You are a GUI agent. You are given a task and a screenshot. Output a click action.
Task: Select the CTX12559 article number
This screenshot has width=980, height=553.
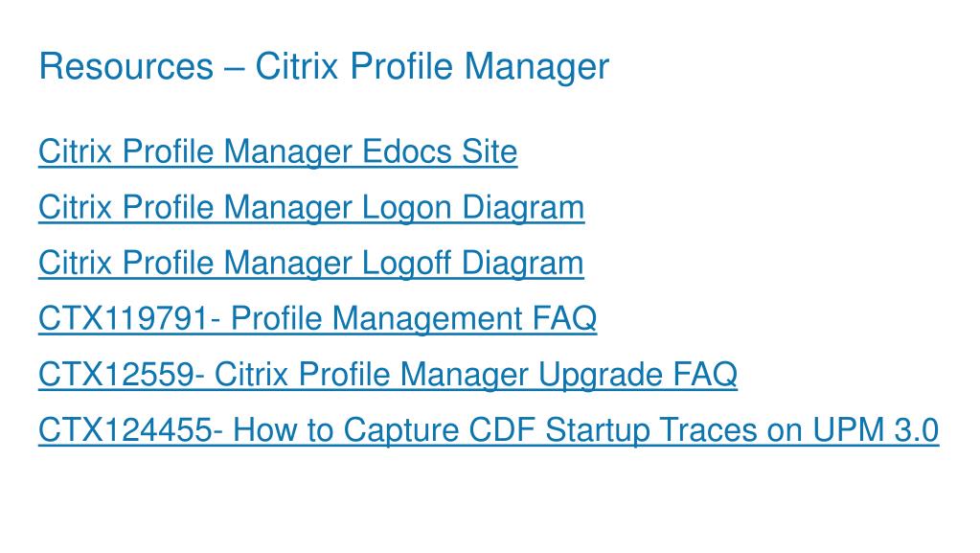pos(117,374)
